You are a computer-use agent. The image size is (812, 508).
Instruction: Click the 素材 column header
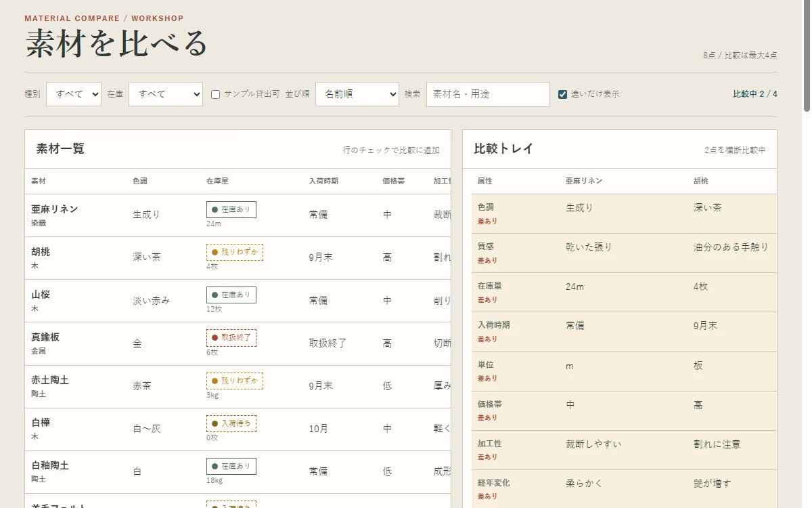pos(39,181)
